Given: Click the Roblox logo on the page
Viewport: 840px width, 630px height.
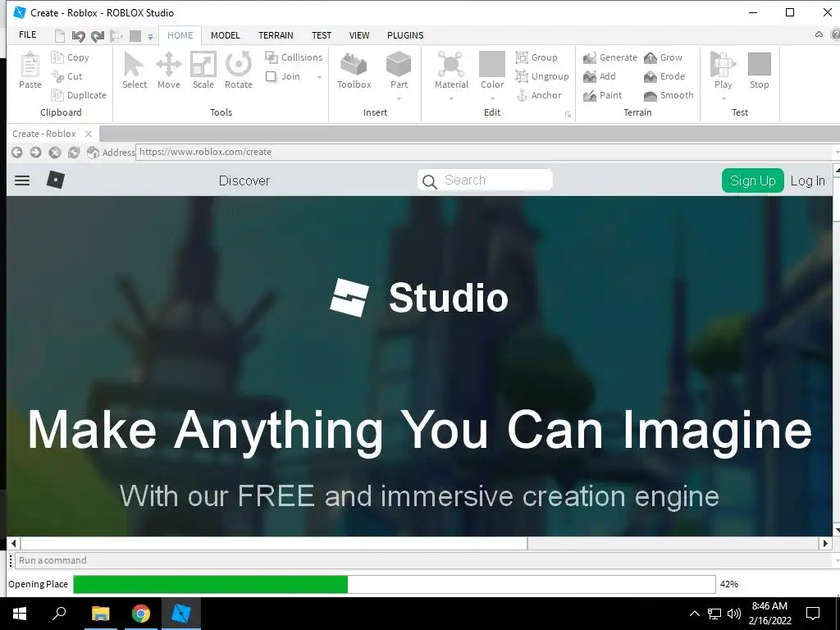Looking at the screenshot, I should pos(56,180).
